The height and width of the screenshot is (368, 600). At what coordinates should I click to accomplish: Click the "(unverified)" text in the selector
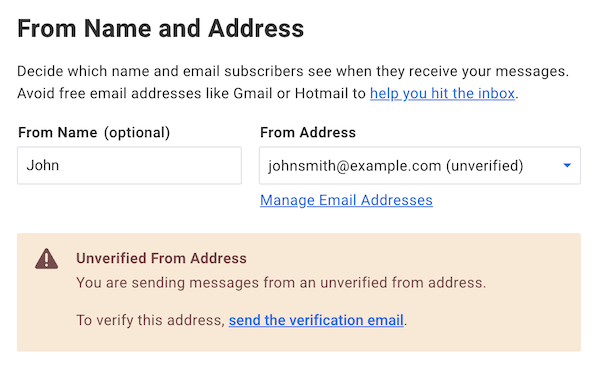[484, 166]
